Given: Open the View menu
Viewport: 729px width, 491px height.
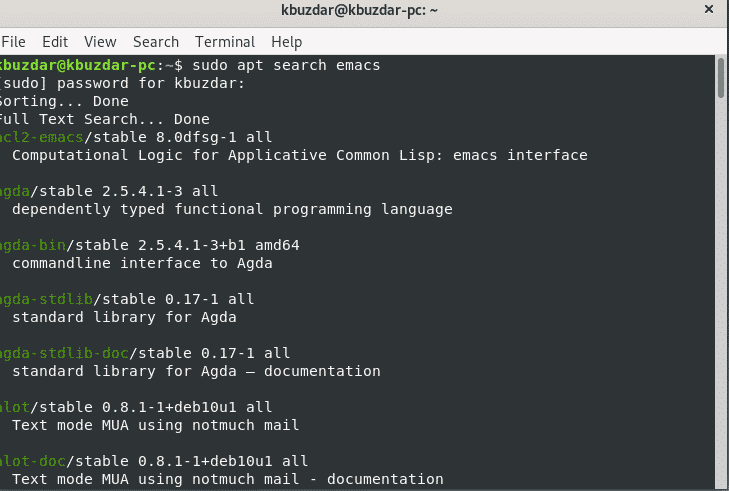Looking at the screenshot, I should (100, 42).
